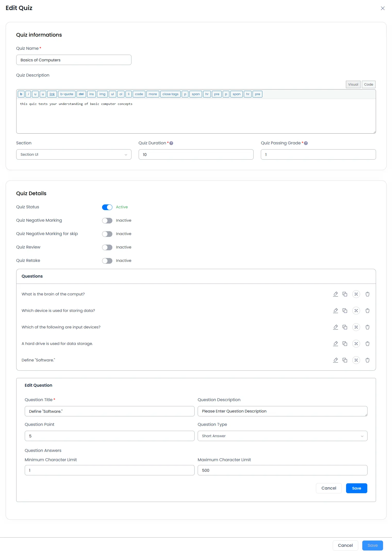The width and height of the screenshot is (392, 553).
Task: Enable the Quiz Review switch
Action: pos(107,247)
